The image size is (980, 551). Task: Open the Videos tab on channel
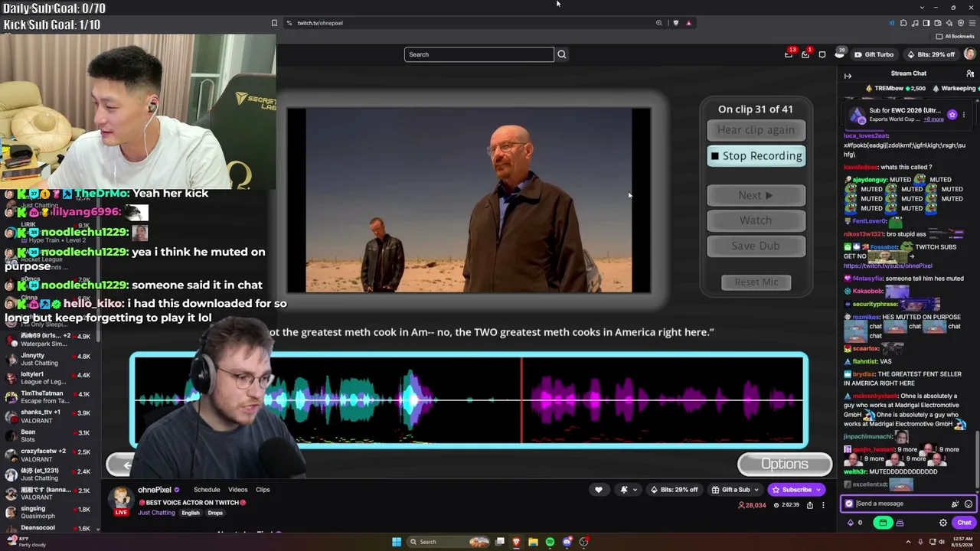point(237,490)
